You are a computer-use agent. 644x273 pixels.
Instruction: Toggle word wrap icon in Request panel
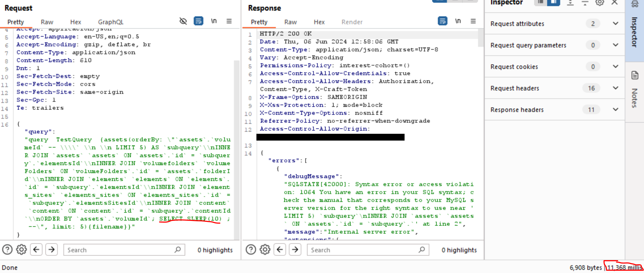coord(198,21)
